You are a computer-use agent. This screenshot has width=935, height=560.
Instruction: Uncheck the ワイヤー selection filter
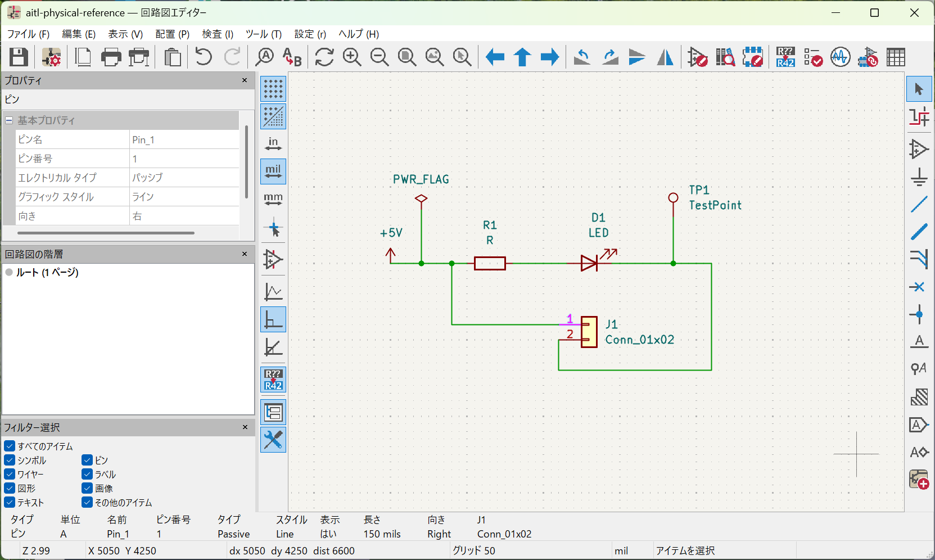(10, 474)
